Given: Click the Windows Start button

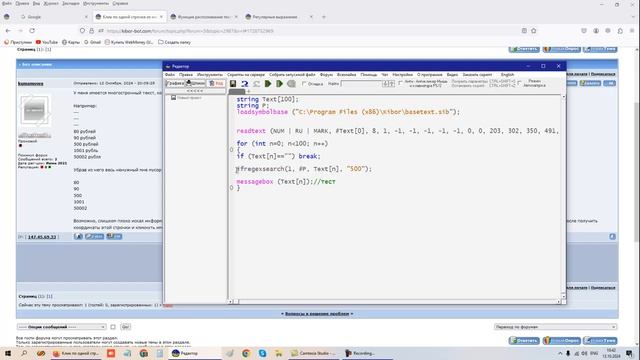Looking at the screenshot, I should (8, 353).
